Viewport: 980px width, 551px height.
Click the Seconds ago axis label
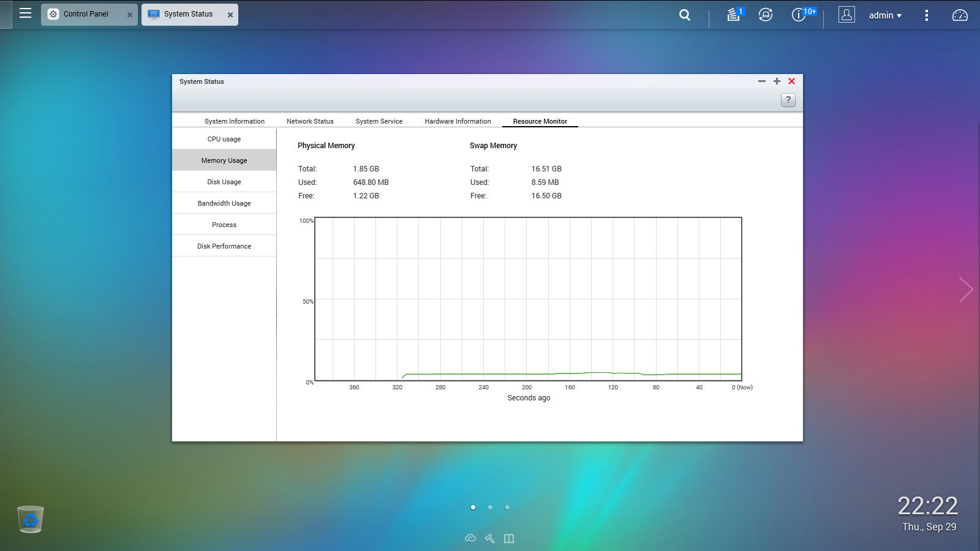(x=529, y=398)
